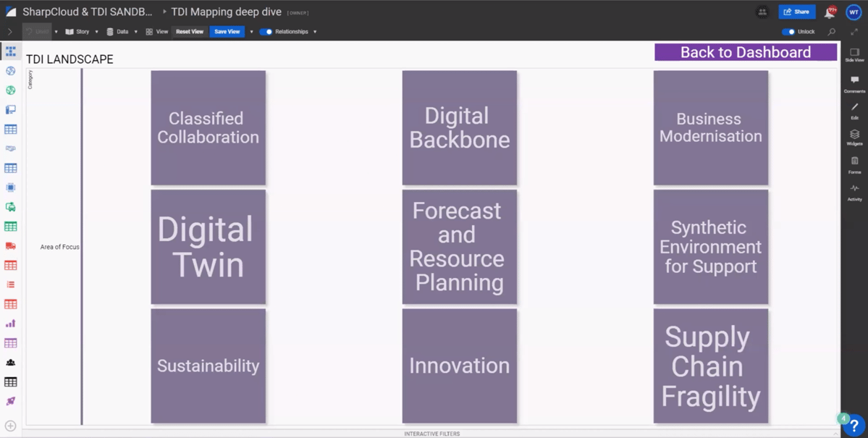The height and width of the screenshot is (438, 868).
Task: Open notifications bell
Action: [830, 12]
